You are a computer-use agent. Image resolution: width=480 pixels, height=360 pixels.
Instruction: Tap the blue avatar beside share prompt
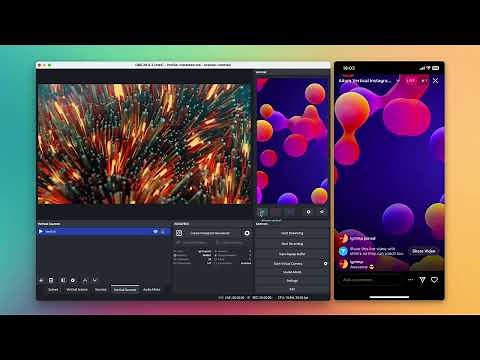pyautogui.click(x=343, y=251)
